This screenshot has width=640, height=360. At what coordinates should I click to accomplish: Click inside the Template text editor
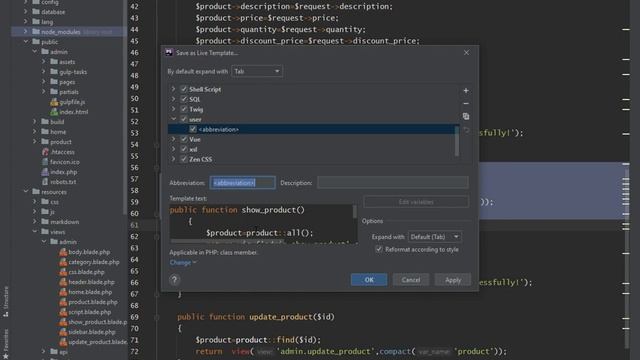coord(261,224)
